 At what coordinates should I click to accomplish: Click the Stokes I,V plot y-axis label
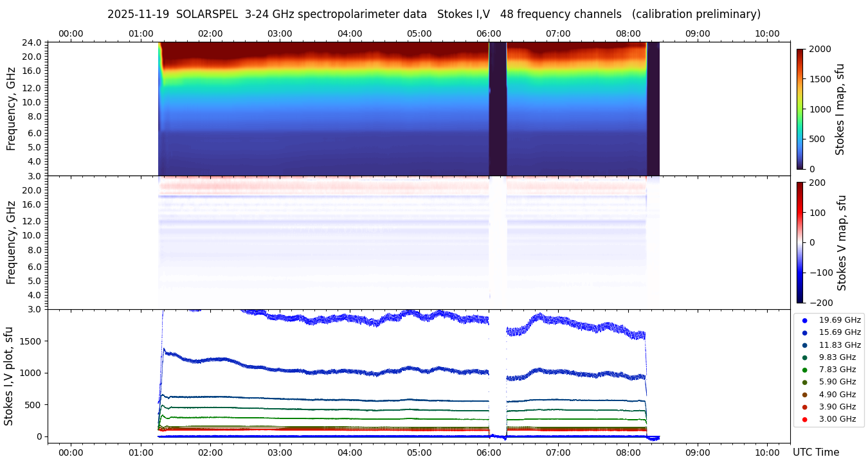(x=9, y=376)
